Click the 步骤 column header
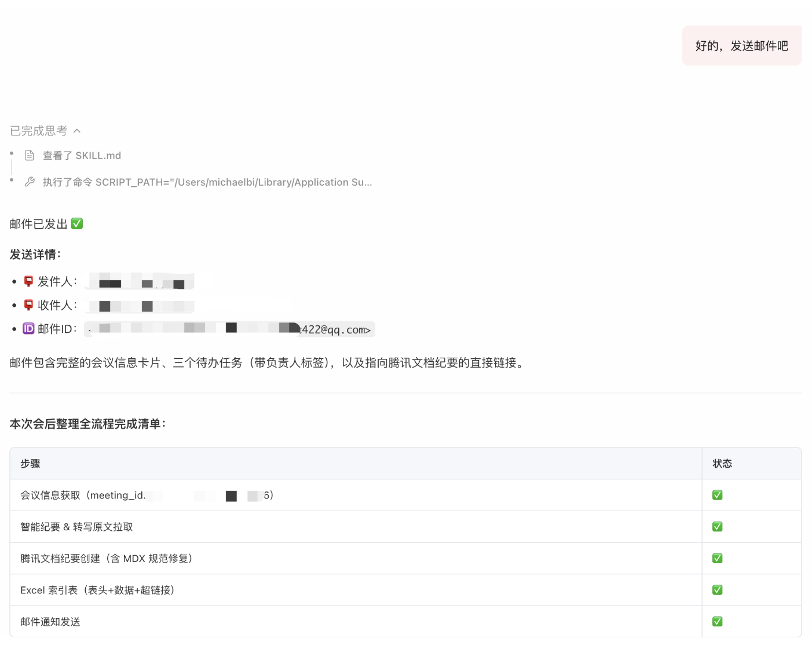Screen dimensions: 812x646 (x=30, y=464)
